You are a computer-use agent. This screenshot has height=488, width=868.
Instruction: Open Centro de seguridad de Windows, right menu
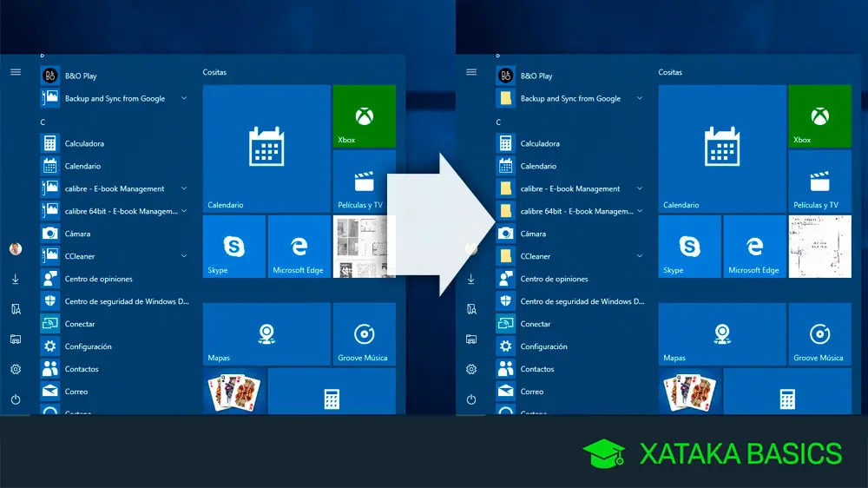(x=570, y=301)
